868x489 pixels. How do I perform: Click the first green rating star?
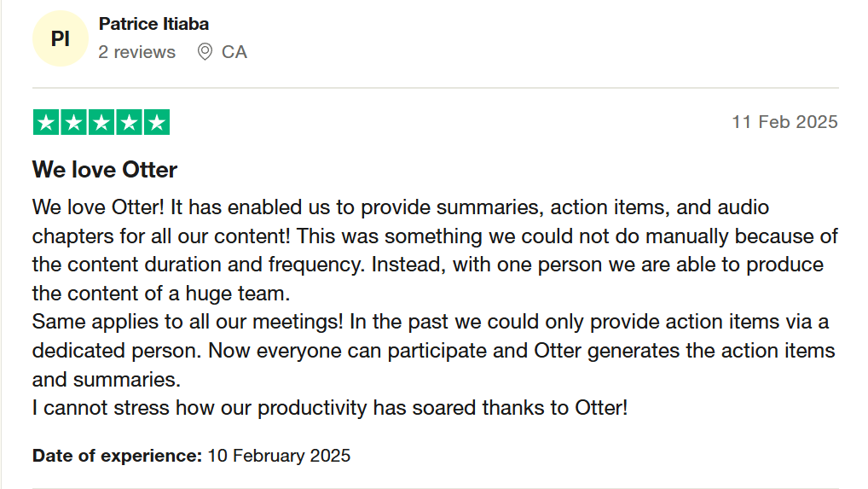click(x=46, y=123)
